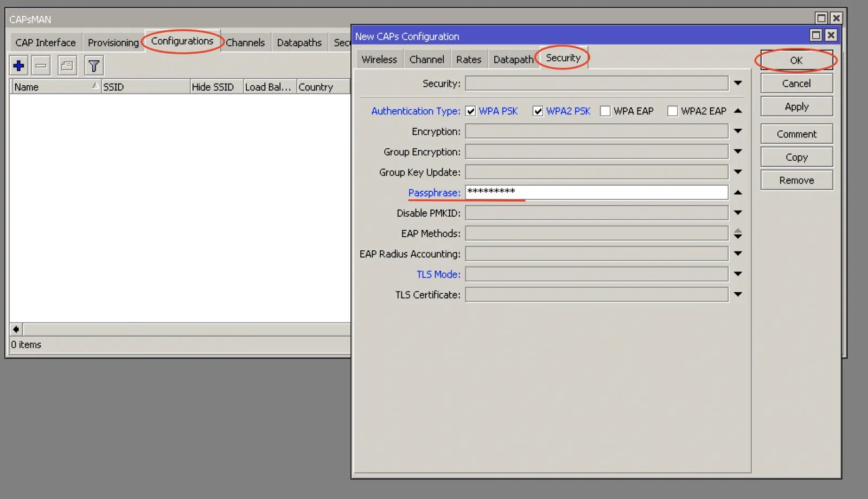Click the TLS Mode field
The width and height of the screenshot is (868, 499).
(597, 274)
